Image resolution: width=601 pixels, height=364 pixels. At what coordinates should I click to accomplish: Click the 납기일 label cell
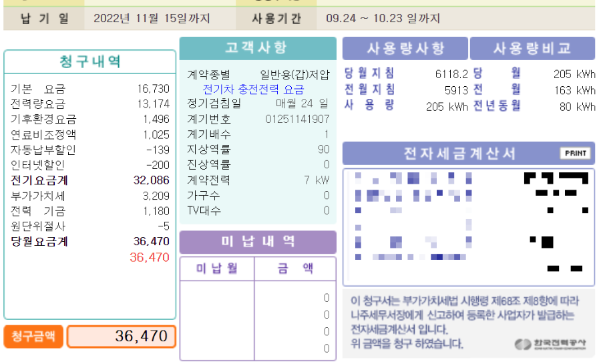point(44,19)
